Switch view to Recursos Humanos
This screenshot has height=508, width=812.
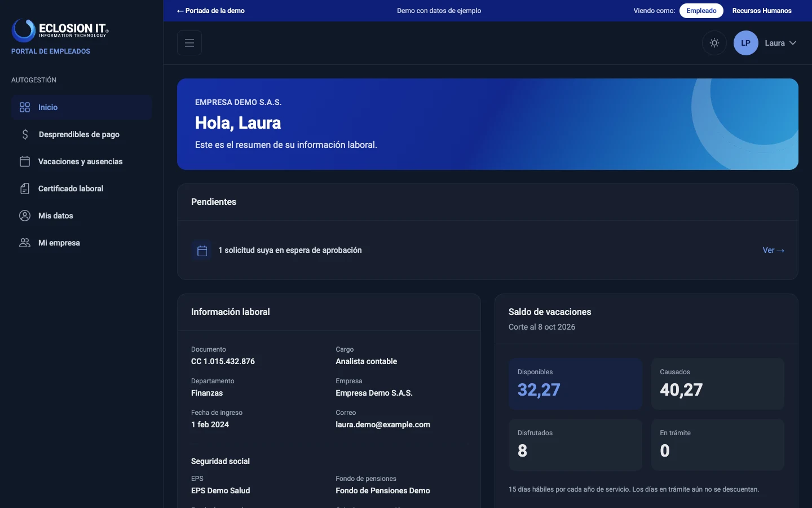(x=762, y=11)
